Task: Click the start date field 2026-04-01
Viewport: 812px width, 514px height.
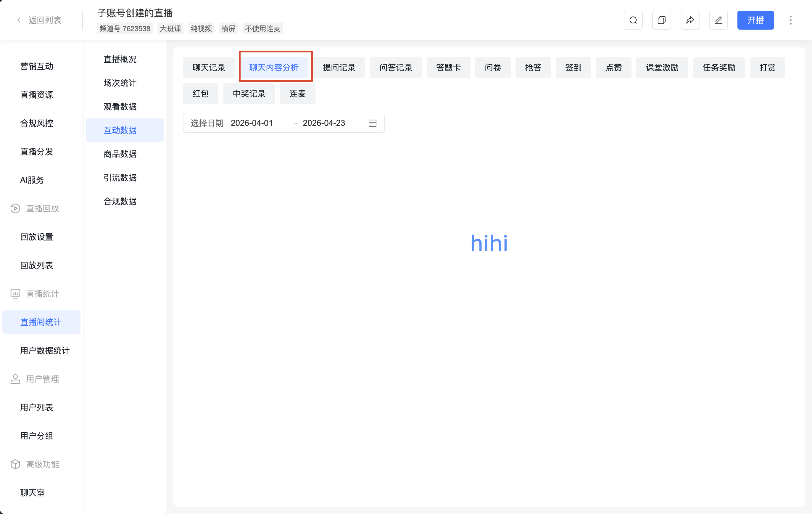Action: point(252,123)
